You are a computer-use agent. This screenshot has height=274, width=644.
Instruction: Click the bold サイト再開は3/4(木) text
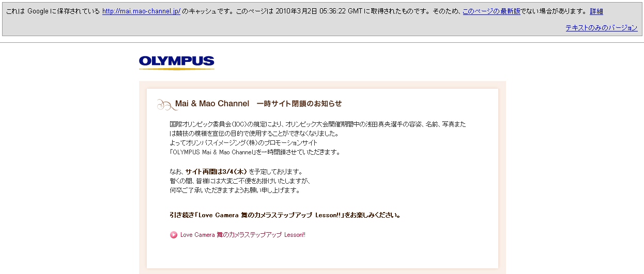coord(216,172)
